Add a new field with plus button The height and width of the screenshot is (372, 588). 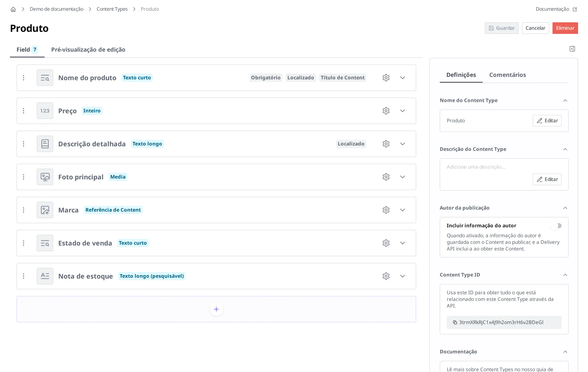click(x=216, y=309)
